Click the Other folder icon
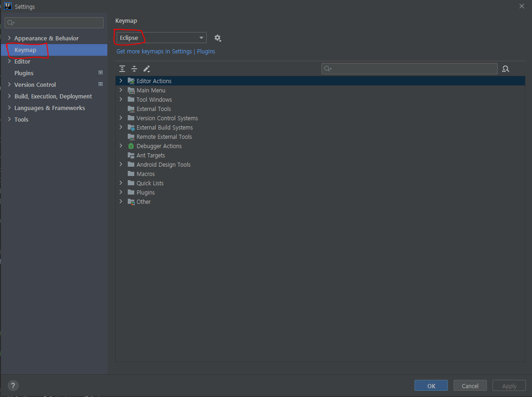The width and height of the screenshot is (532, 397). pyautogui.click(x=131, y=202)
